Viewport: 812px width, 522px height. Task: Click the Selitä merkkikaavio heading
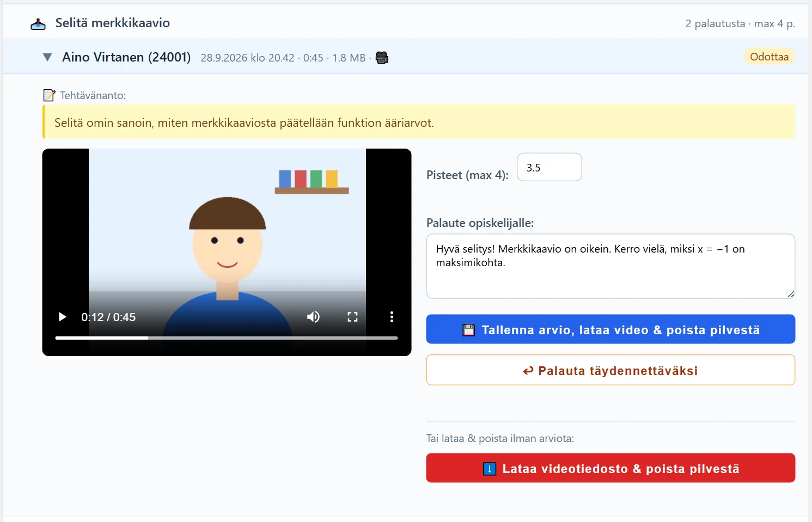point(113,23)
